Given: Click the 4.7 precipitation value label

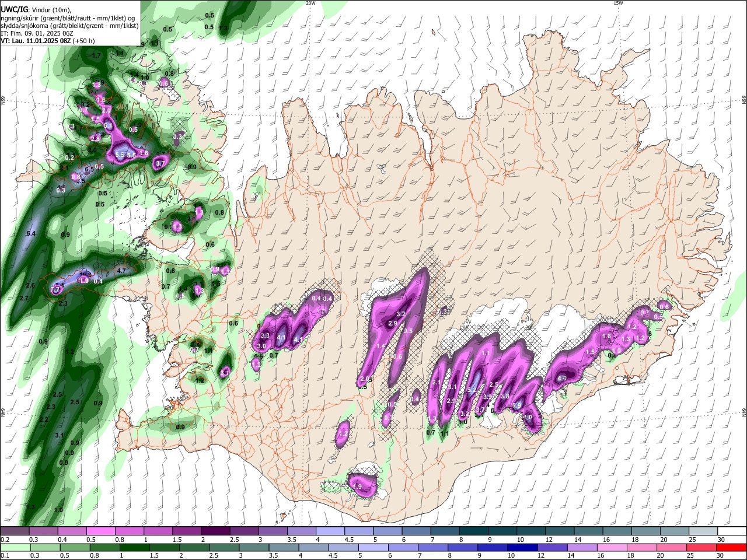Looking at the screenshot, I should click(x=121, y=271).
